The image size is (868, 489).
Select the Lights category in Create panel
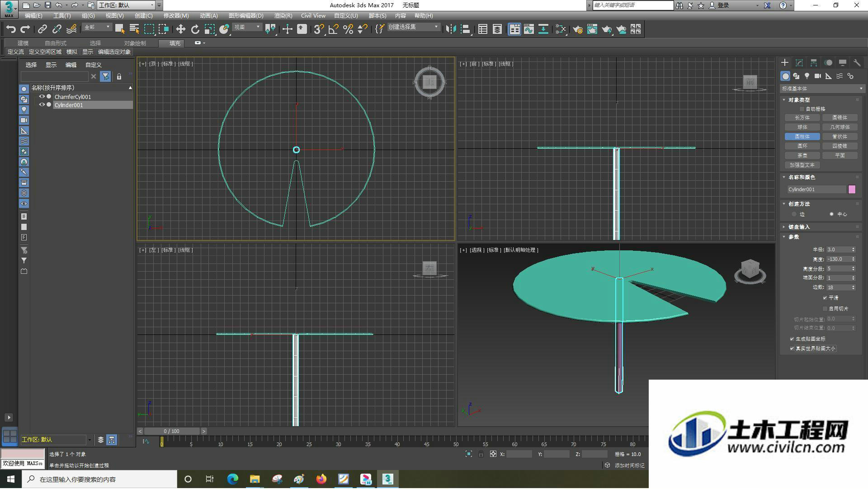807,76
